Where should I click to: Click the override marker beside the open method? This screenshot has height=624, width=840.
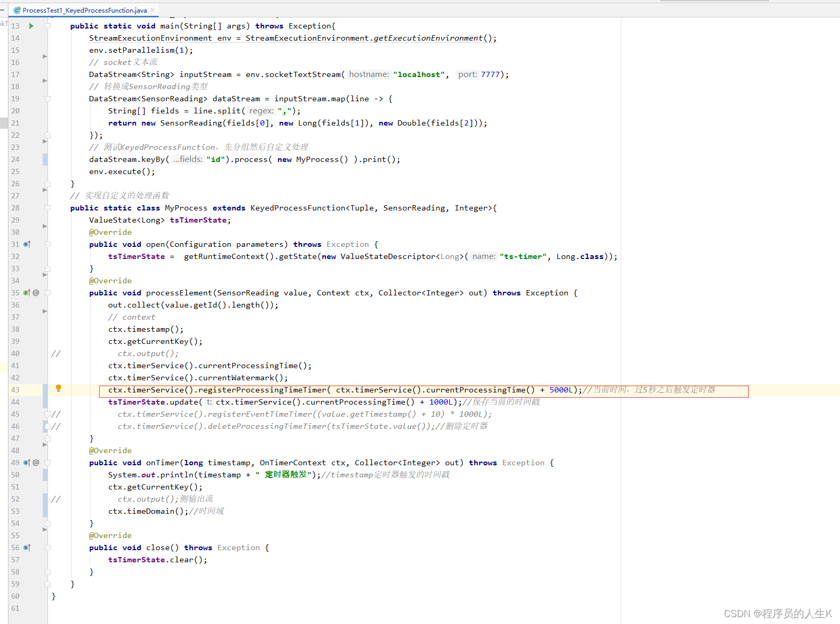click(27, 244)
